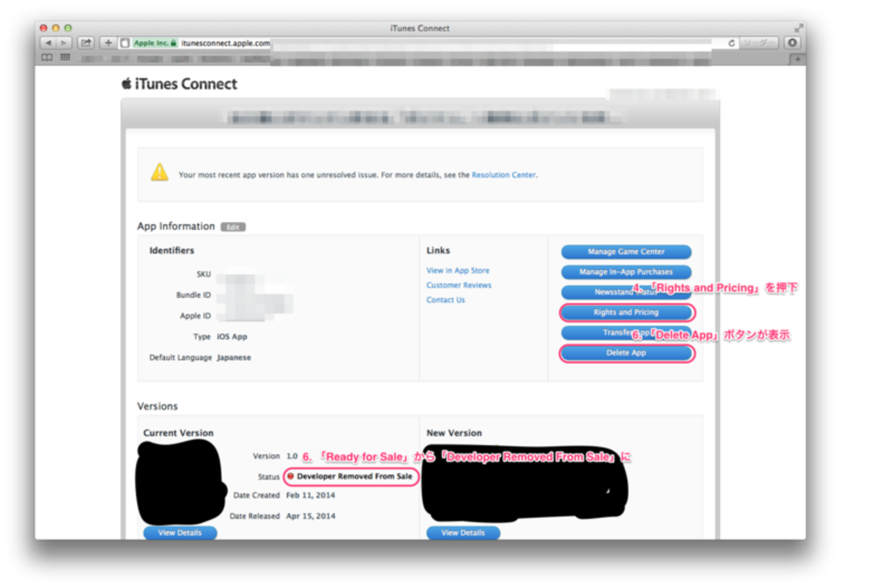This screenshot has height=588, width=893.
Task: Open the Customer Reviews link
Action: [x=459, y=285]
